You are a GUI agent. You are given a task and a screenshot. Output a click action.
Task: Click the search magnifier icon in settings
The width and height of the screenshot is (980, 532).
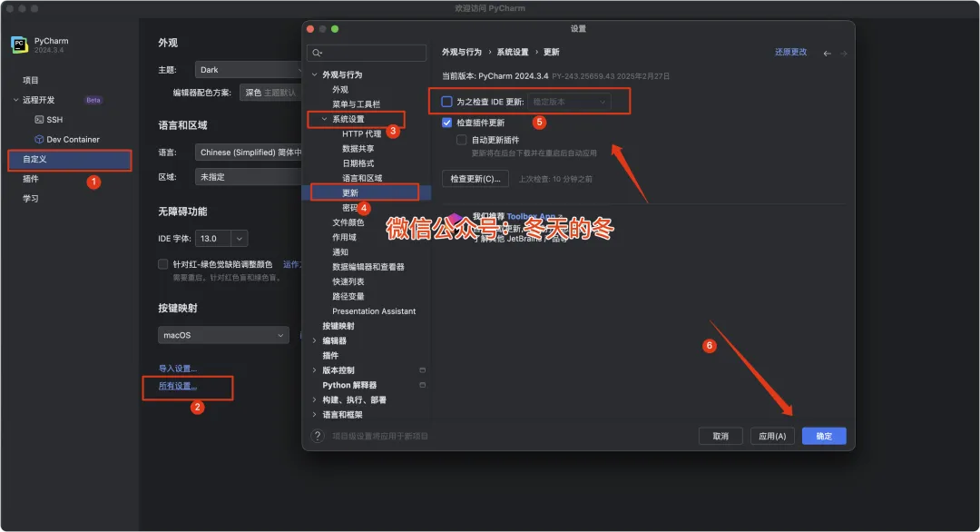click(317, 53)
